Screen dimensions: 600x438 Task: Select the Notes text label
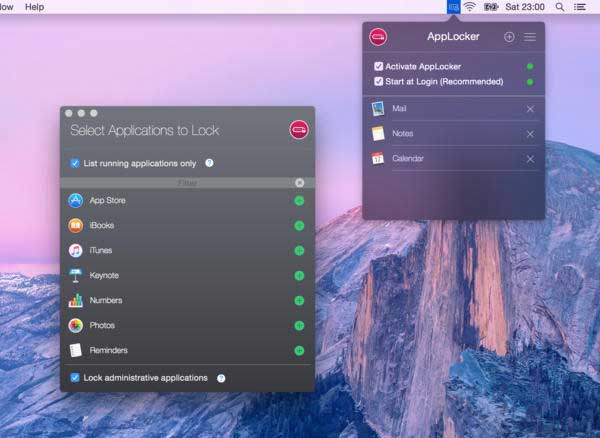coord(403,134)
